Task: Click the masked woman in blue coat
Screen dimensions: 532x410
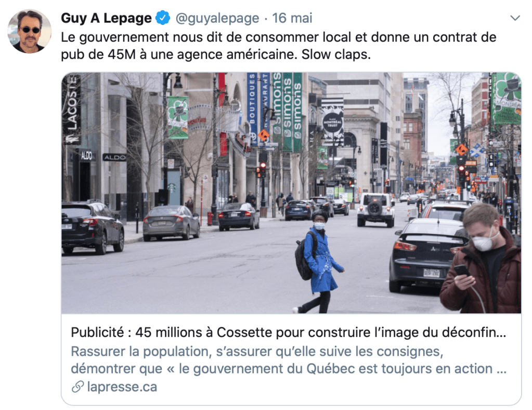Action: click(319, 261)
